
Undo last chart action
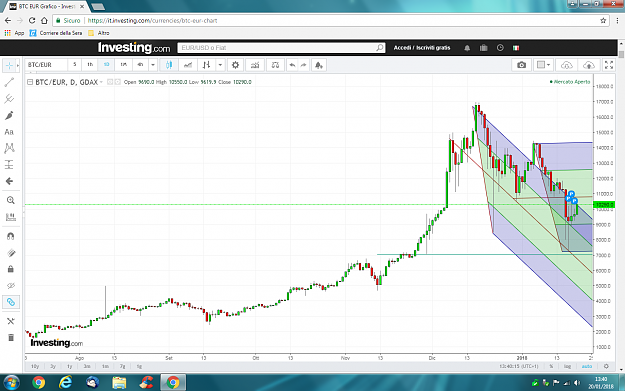[x=293, y=65]
